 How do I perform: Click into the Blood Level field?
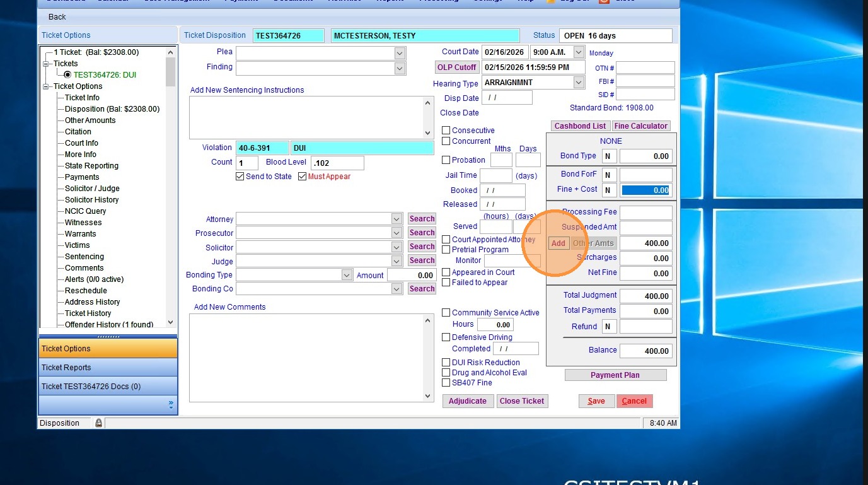(337, 163)
